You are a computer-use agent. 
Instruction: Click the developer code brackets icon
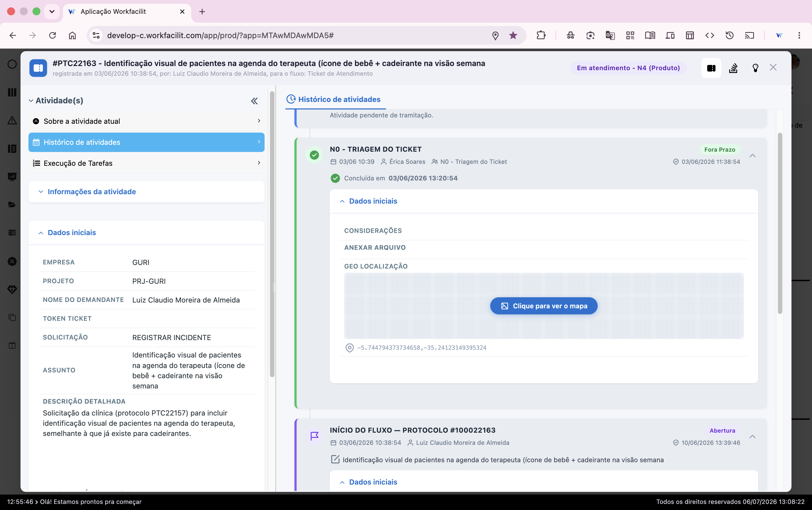[710, 35]
